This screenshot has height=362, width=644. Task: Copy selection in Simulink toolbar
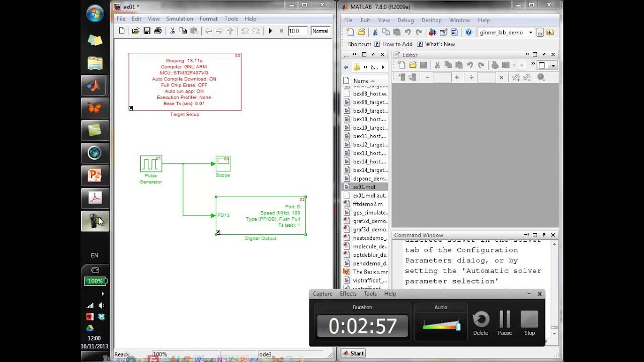point(183,31)
